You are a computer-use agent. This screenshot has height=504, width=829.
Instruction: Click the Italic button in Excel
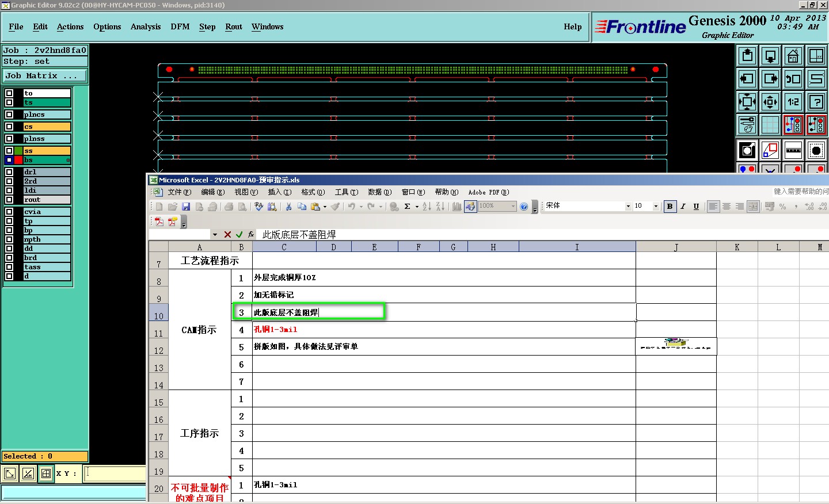683,207
